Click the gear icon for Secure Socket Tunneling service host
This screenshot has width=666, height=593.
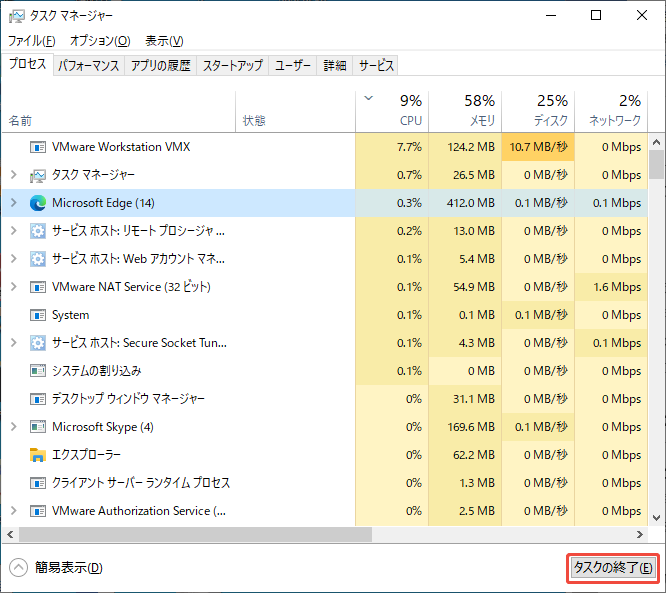[x=38, y=343]
